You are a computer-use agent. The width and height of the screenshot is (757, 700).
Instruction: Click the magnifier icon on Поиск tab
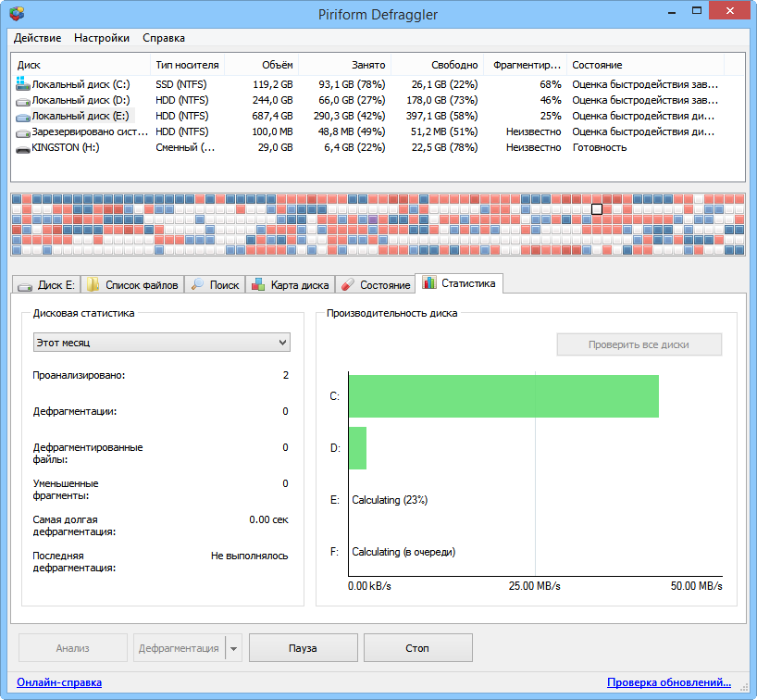(x=197, y=284)
